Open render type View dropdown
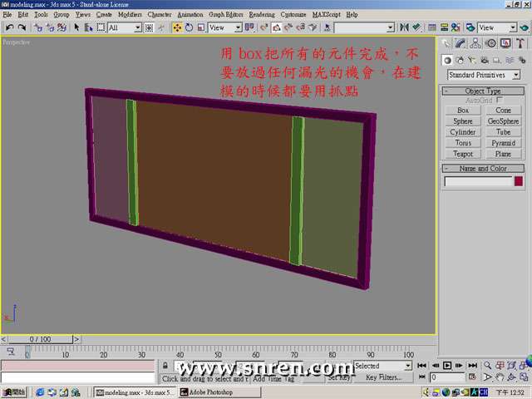This screenshot has height=399, width=532. 497,27
